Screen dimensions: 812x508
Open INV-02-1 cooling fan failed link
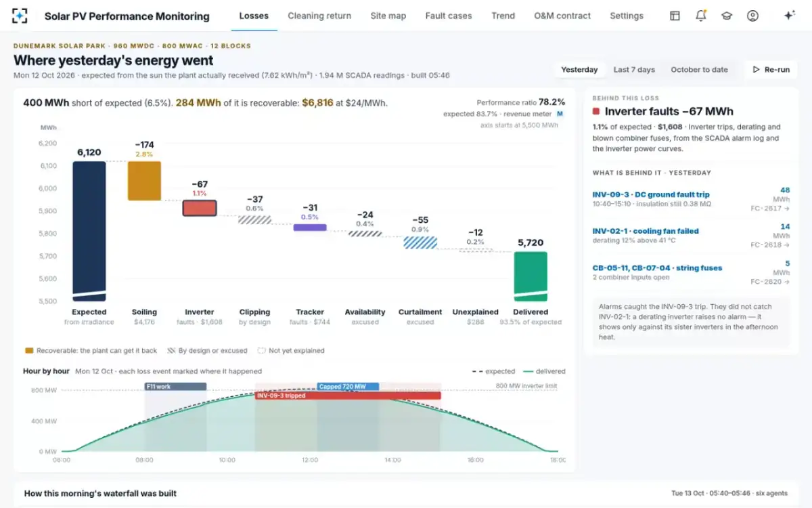[x=646, y=231]
